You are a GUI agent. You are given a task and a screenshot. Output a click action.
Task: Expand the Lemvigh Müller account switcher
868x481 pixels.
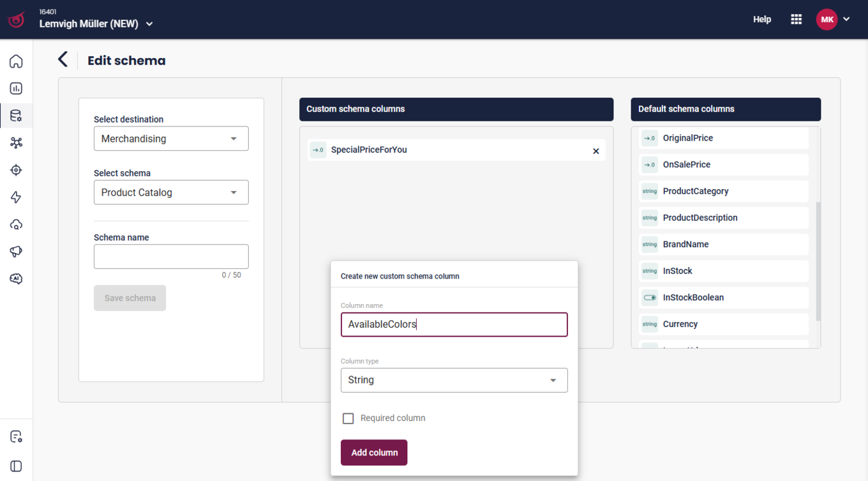point(96,24)
